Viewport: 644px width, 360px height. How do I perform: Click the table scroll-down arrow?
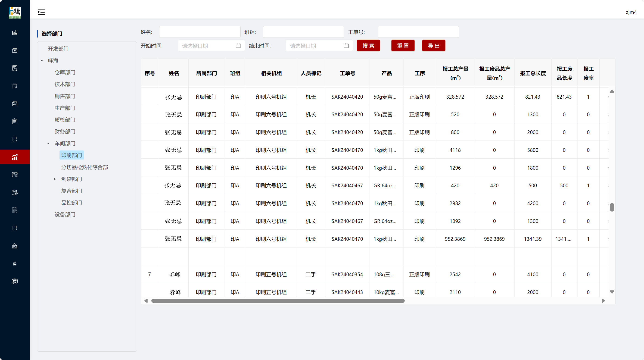pos(612,292)
